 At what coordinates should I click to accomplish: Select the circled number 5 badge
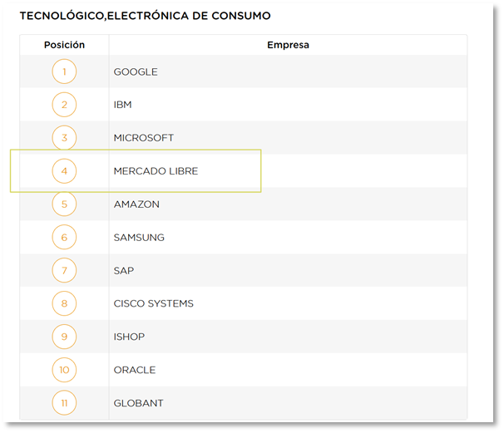click(x=64, y=204)
